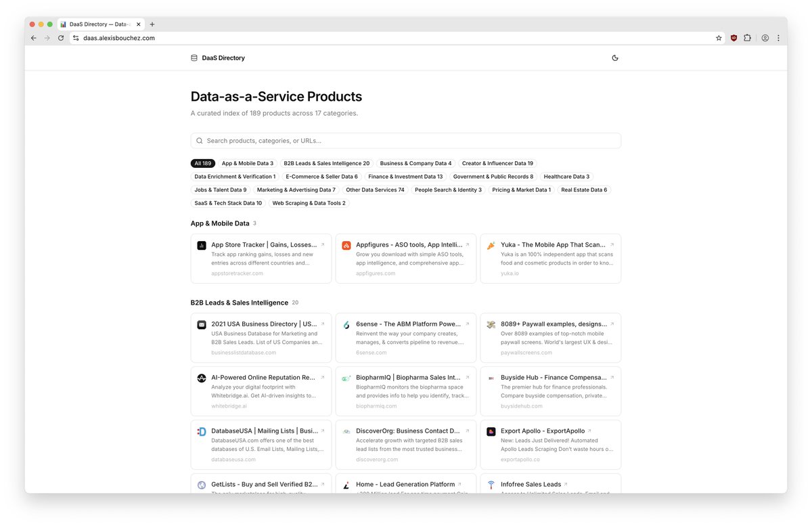Click the 8089+ Paywall examples icon
The height and width of the screenshot is (526, 812).
(x=491, y=324)
